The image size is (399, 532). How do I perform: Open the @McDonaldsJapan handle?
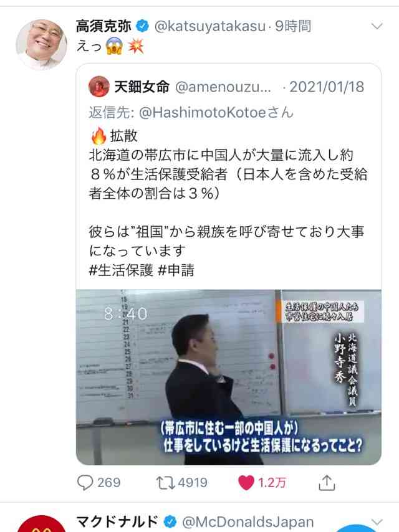tap(248, 522)
